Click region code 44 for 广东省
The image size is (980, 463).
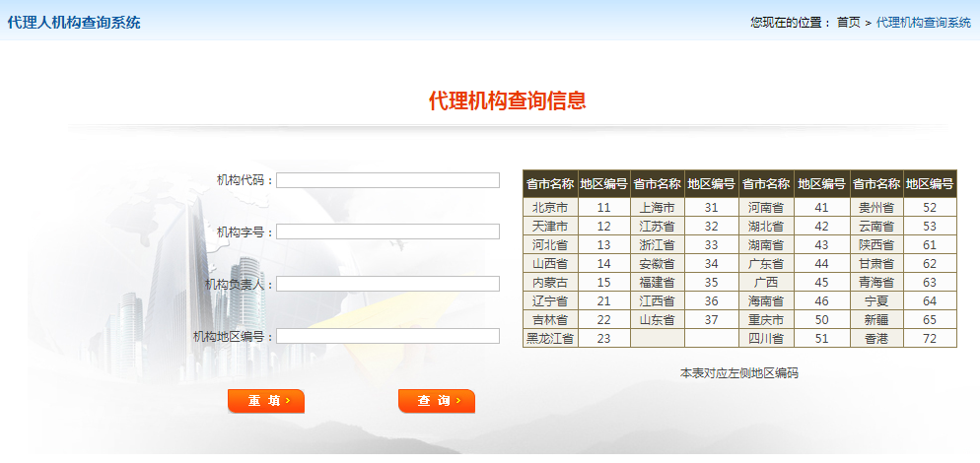[x=822, y=264]
